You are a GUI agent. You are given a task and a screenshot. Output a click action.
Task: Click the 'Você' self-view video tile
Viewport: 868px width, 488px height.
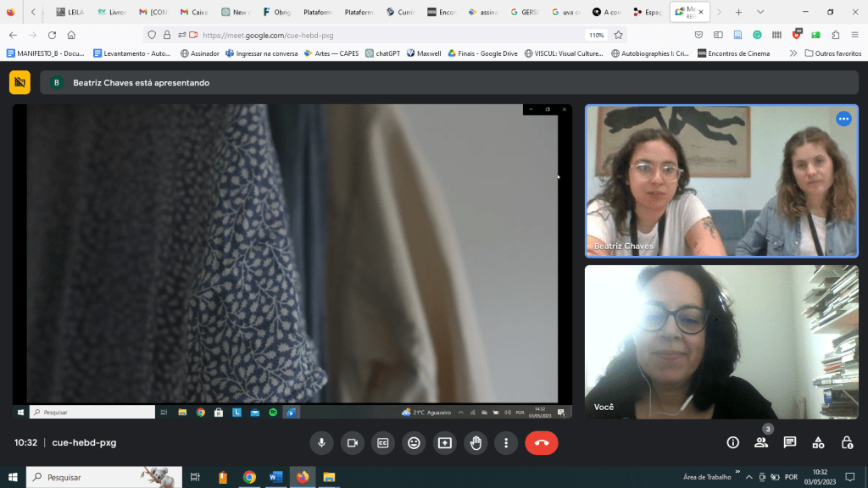pyautogui.click(x=721, y=341)
